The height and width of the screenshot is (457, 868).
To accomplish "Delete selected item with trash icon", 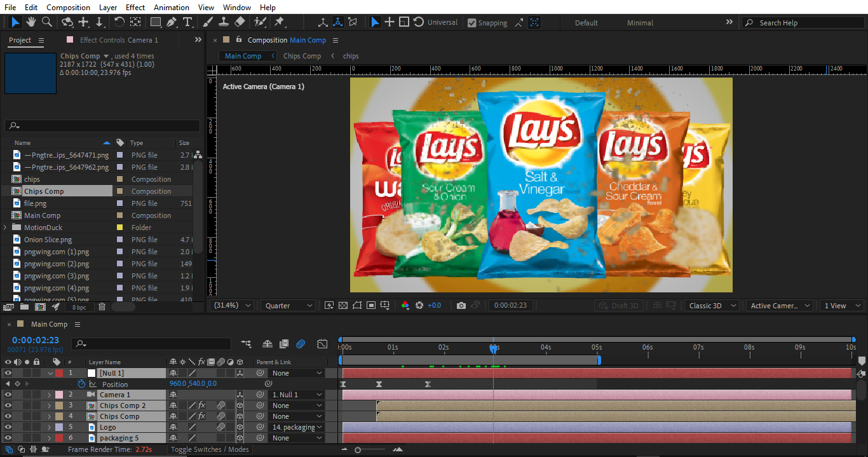I will tap(102, 307).
